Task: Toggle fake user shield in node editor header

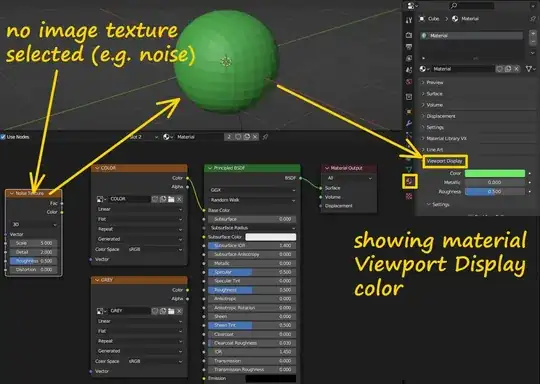Action: click(238, 137)
